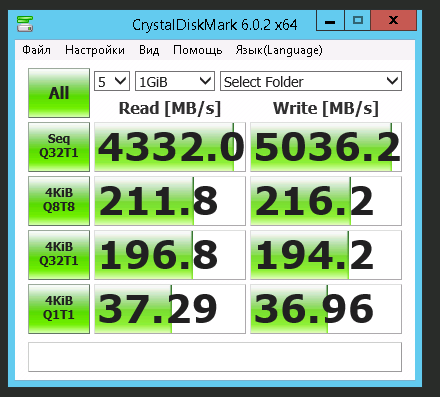Open the test size dropdown showing 1GiB
Viewport: 440px width, 397px height.
(x=175, y=81)
